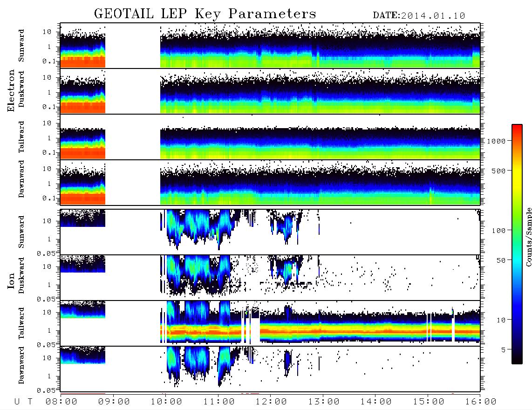532x410 pixels.
Task: Click the vertical Ion group label
Action: [x=11, y=281]
